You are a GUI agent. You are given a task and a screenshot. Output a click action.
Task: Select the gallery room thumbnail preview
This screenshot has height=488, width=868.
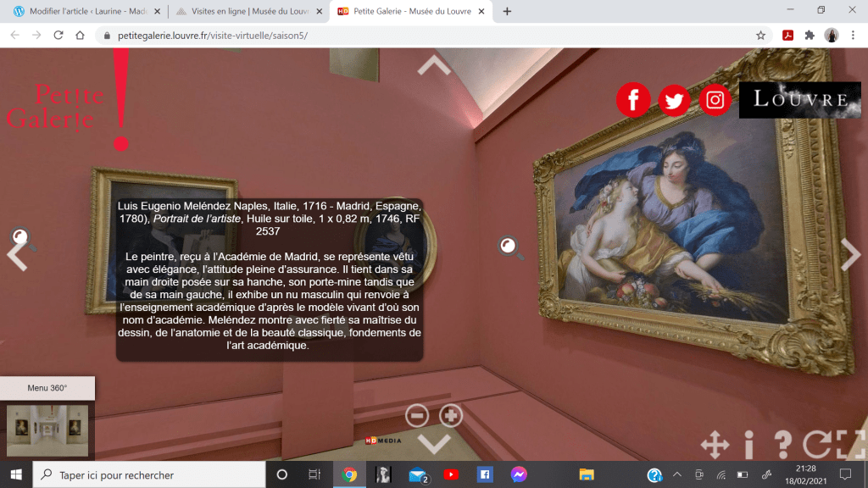click(47, 430)
